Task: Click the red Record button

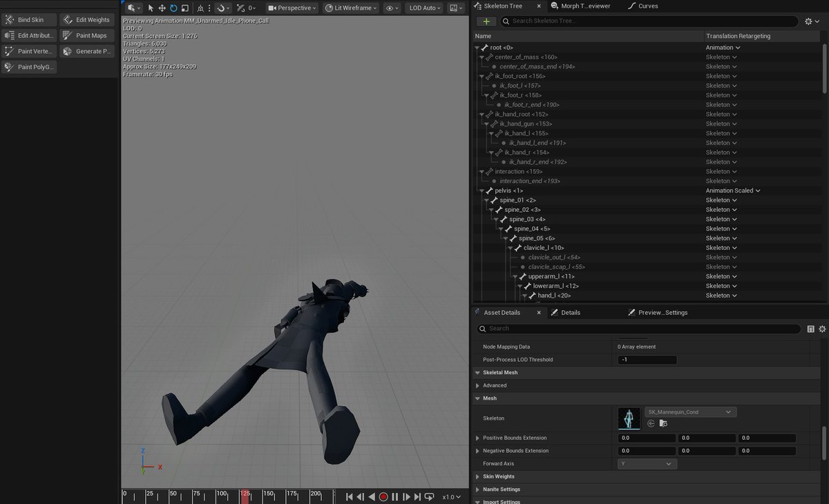Action: point(383,496)
